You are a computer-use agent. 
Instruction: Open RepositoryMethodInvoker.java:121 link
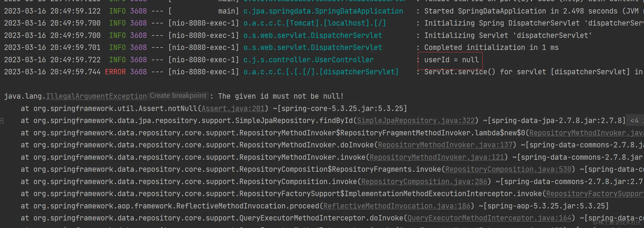point(437,157)
